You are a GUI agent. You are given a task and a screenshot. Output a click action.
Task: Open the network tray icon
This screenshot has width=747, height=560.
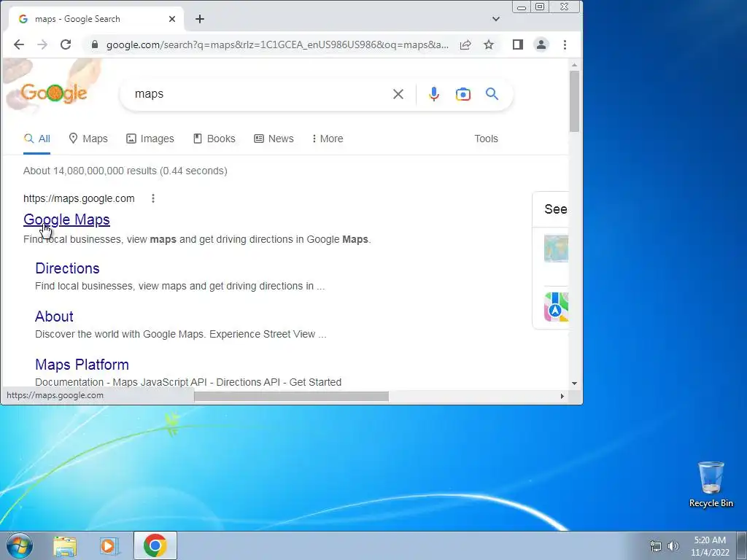click(x=656, y=546)
